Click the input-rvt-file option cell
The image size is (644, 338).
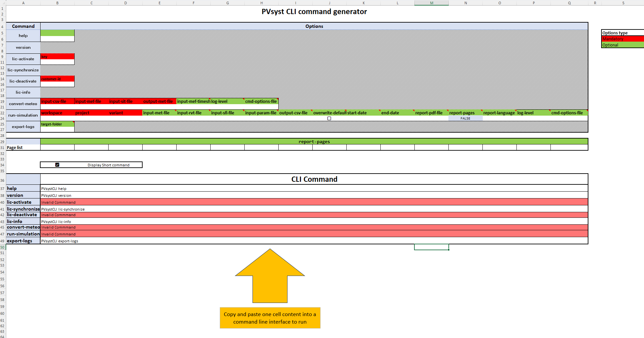coord(193,113)
